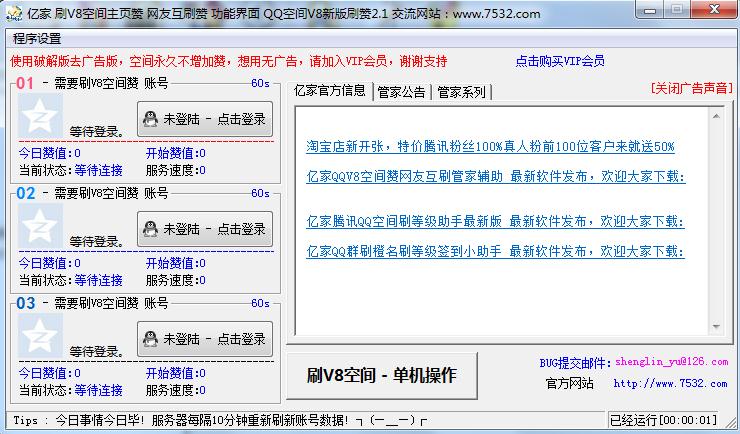Click 今日赞值:0 under account 03
This screenshot has height=434, width=740.
50,373
